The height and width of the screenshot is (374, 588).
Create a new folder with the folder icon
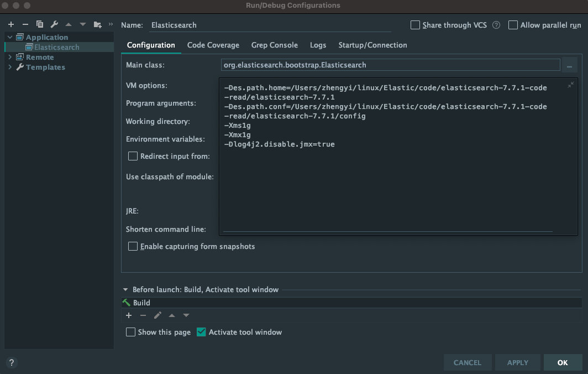pos(97,24)
